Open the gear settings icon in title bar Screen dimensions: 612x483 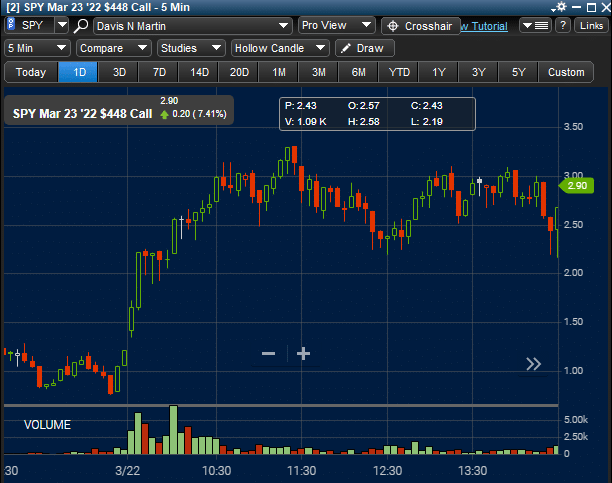click(561, 7)
